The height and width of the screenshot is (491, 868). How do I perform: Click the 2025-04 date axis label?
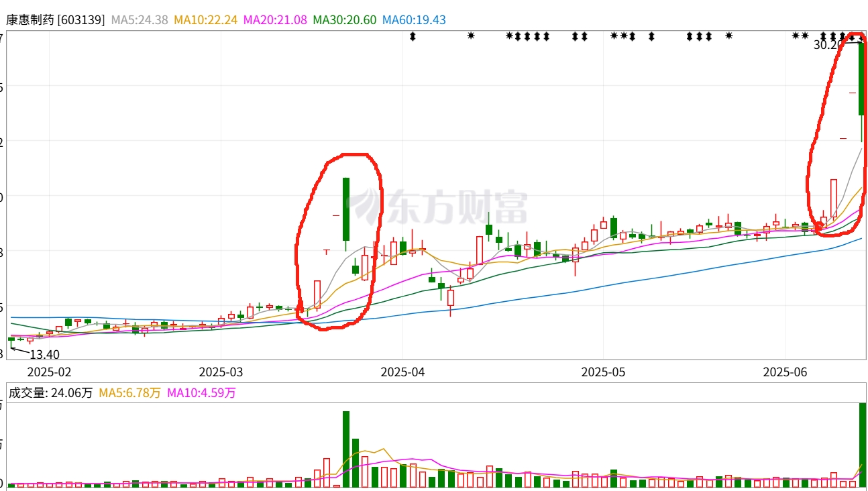pyautogui.click(x=403, y=371)
